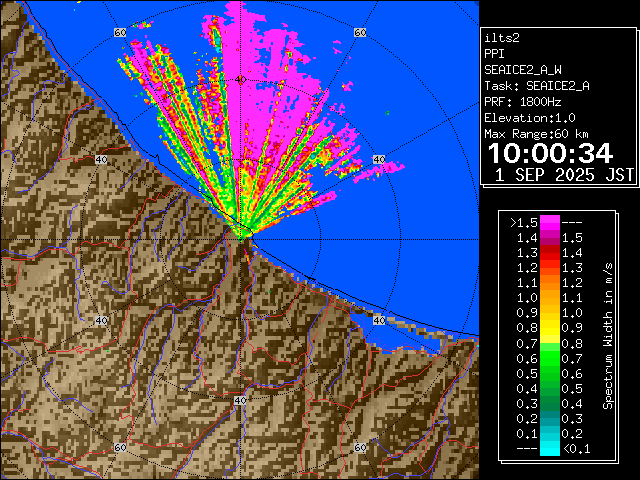Viewport: 640px width, 480px height.
Task: Click the "Task: SEAICE2_A" line
Action: point(536,86)
